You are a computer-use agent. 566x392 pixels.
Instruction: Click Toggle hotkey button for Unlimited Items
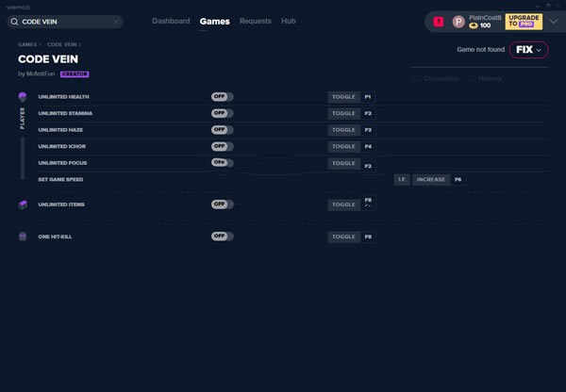pyautogui.click(x=343, y=204)
